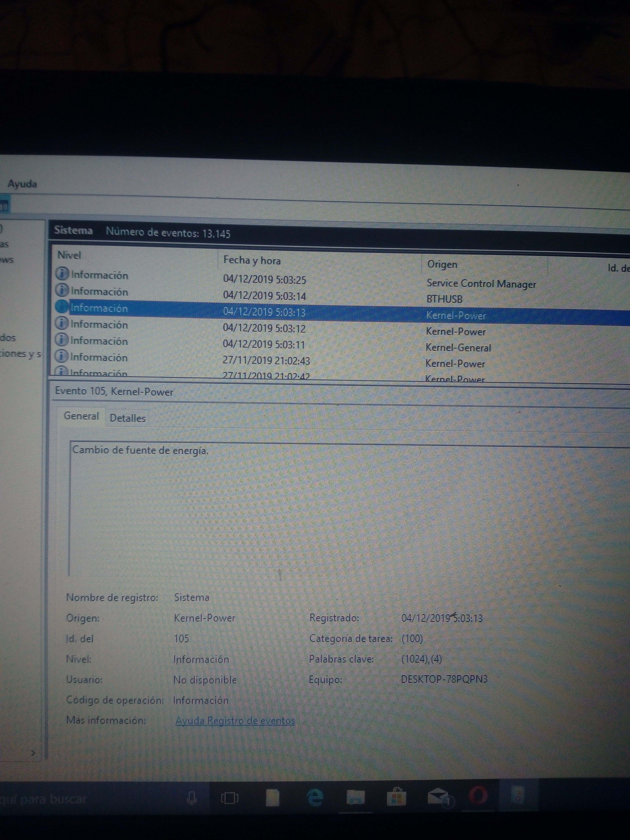630x840 pixels.
Task: Open Task View from taskbar
Action: pos(229,798)
